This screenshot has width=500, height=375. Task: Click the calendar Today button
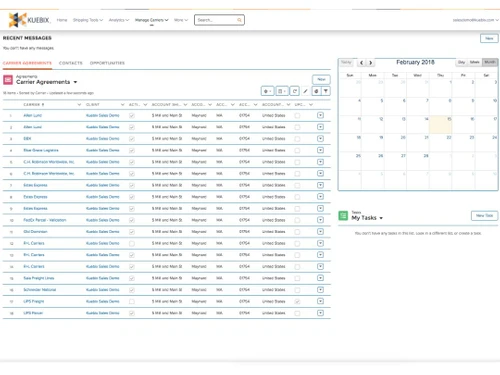tap(346, 62)
